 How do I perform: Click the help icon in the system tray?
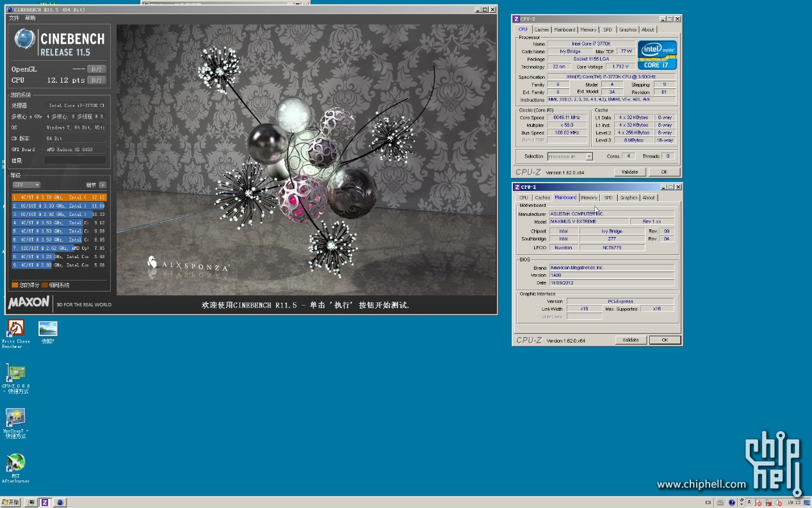pyautogui.click(x=731, y=502)
